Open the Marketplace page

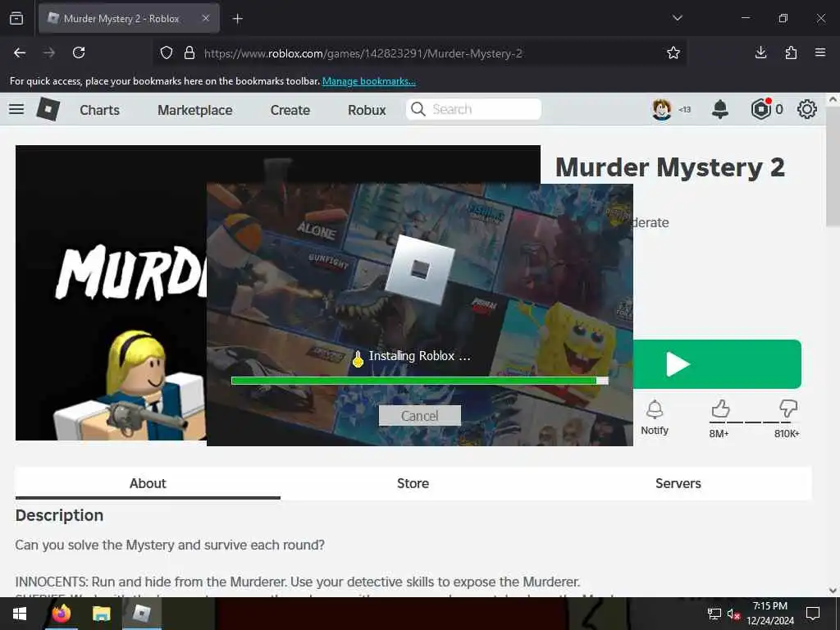[195, 110]
